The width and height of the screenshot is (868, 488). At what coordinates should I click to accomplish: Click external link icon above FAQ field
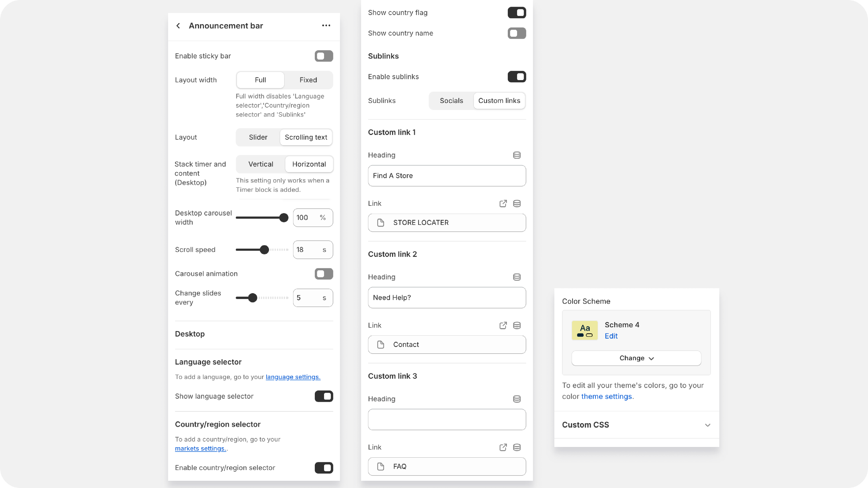(503, 447)
